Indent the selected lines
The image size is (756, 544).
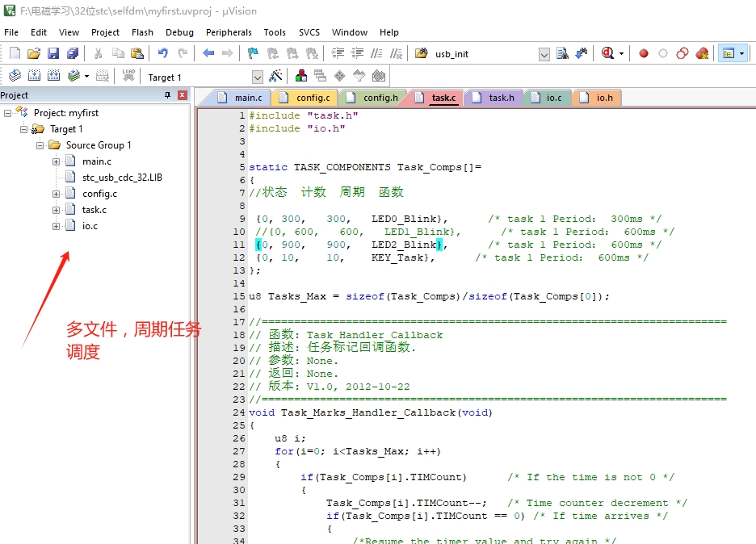[338, 53]
